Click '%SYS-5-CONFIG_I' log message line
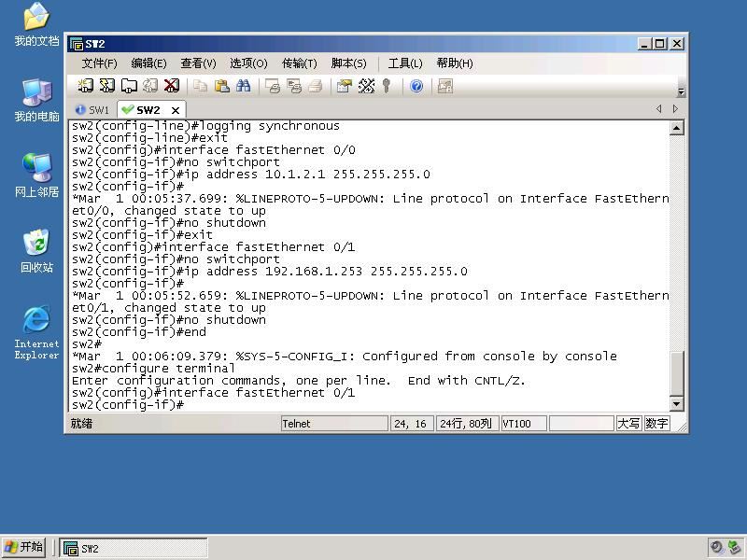This screenshot has height=560, width=747. [345, 357]
